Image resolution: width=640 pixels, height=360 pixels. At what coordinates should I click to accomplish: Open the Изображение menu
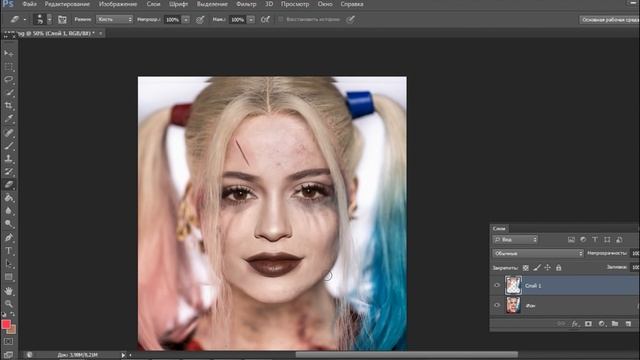pyautogui.click(x=118, y=4)
